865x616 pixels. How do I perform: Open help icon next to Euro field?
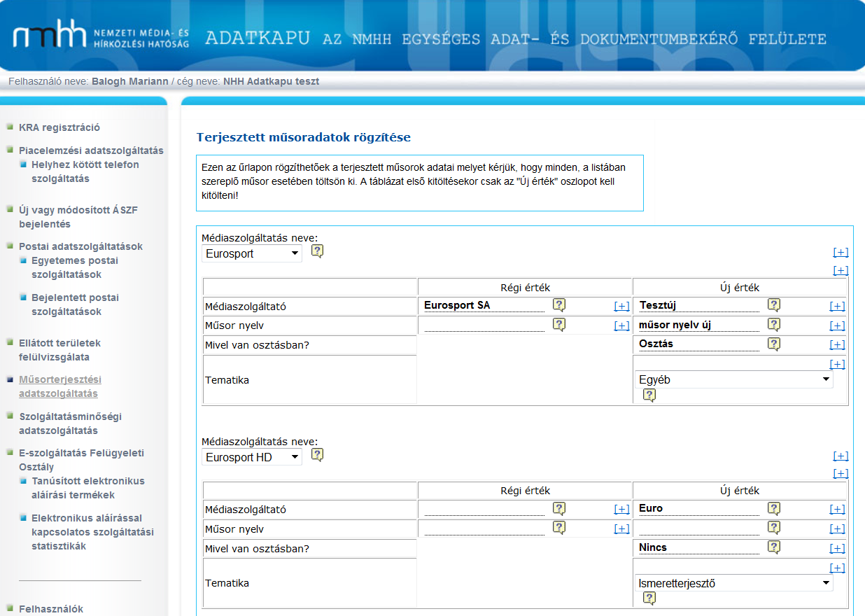(773, 508)
